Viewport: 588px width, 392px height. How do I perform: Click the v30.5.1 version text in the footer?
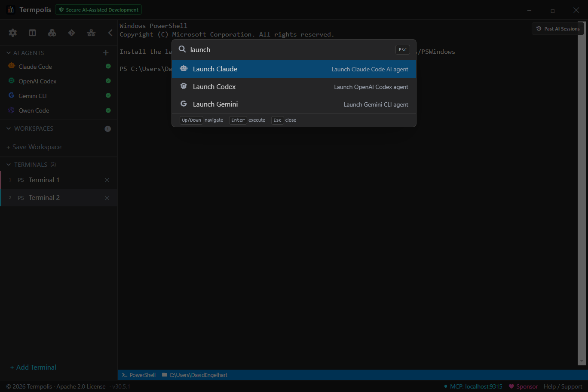coord(121,386)
